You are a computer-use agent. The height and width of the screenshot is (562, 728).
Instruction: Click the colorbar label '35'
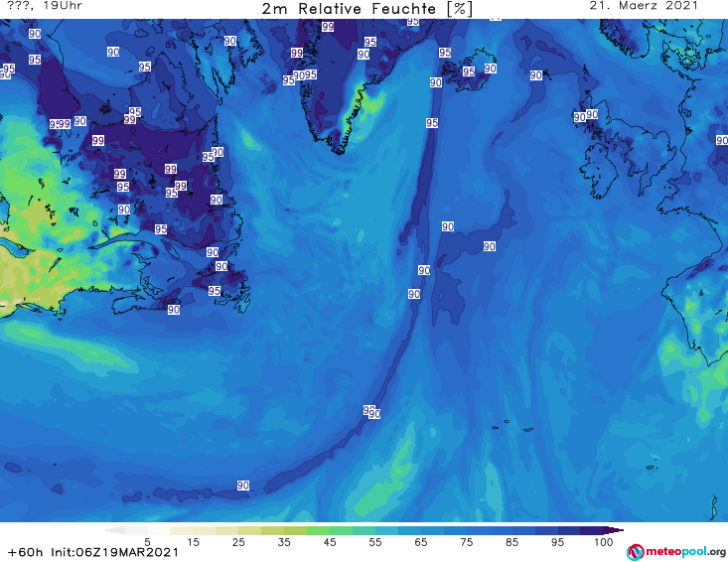coord(284,542)
